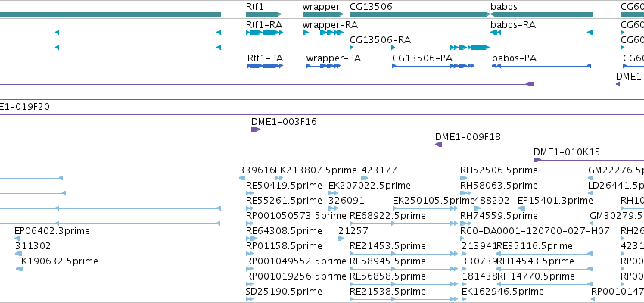Select the Rtf1 gene bar
This screenshot has height=303, width=644.
coord(263,14)
